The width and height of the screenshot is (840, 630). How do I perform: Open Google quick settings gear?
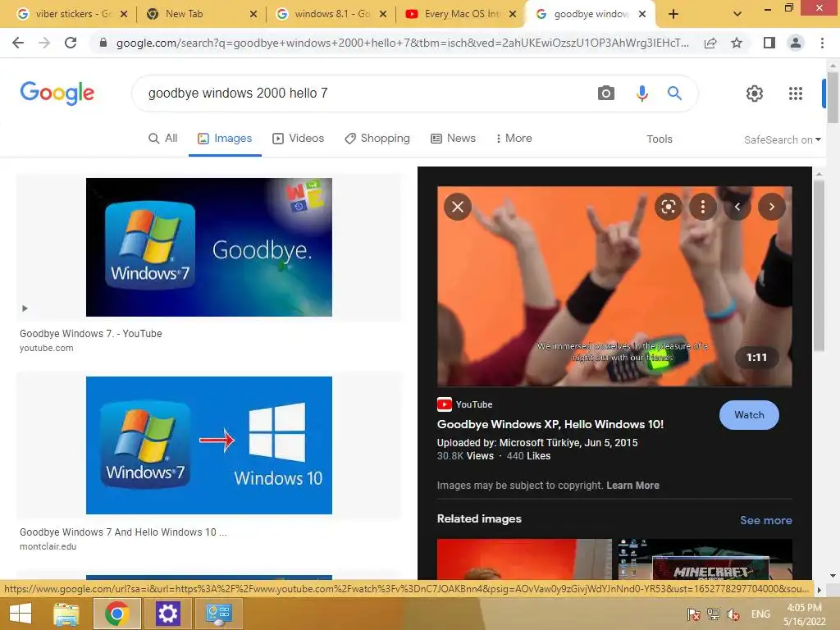point(755,94)
